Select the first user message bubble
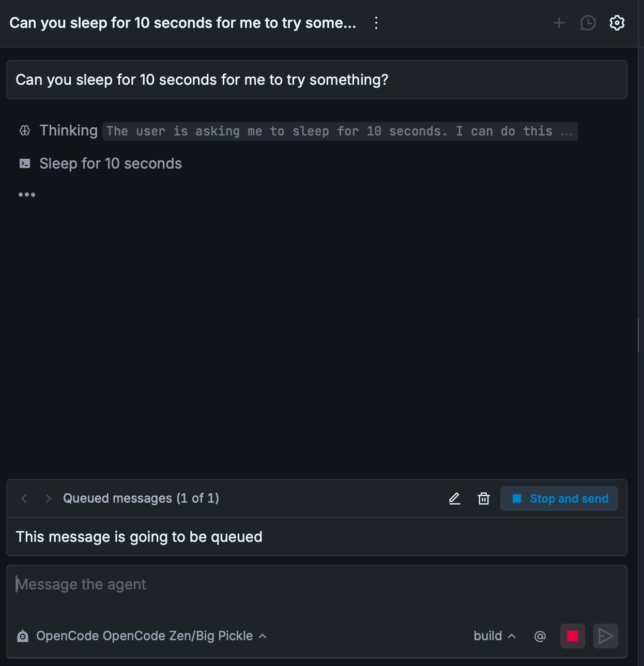Image resolution: width=644 pixels, height=666 pixels. point(316,80)
